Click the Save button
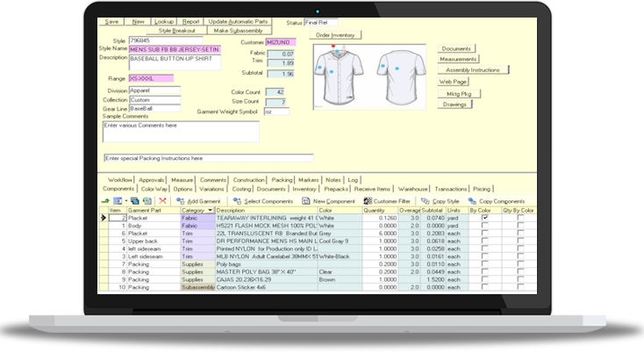The height and width of the screenshot is (353, 644). pos(111,21)
